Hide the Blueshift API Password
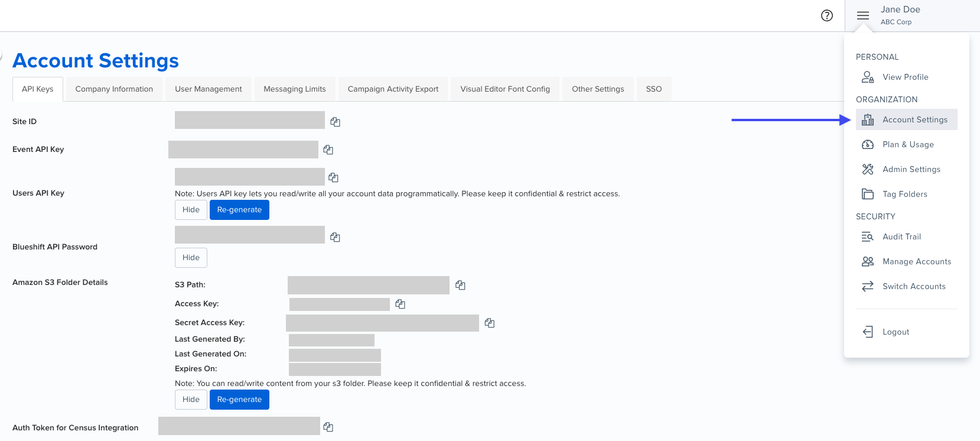The width and height of the screenshot is (980, 441). tap(191, 258)
